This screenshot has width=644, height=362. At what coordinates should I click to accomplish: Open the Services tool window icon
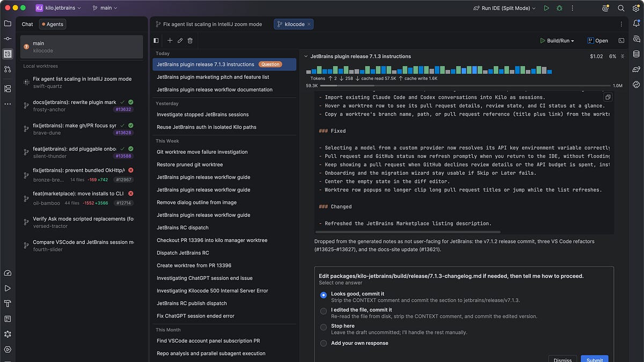[8, 349]
